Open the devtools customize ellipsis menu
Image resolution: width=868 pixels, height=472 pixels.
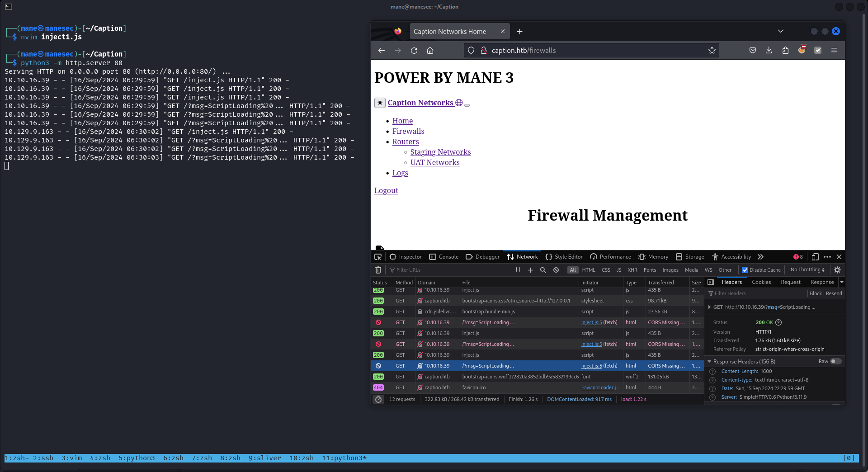827,257
